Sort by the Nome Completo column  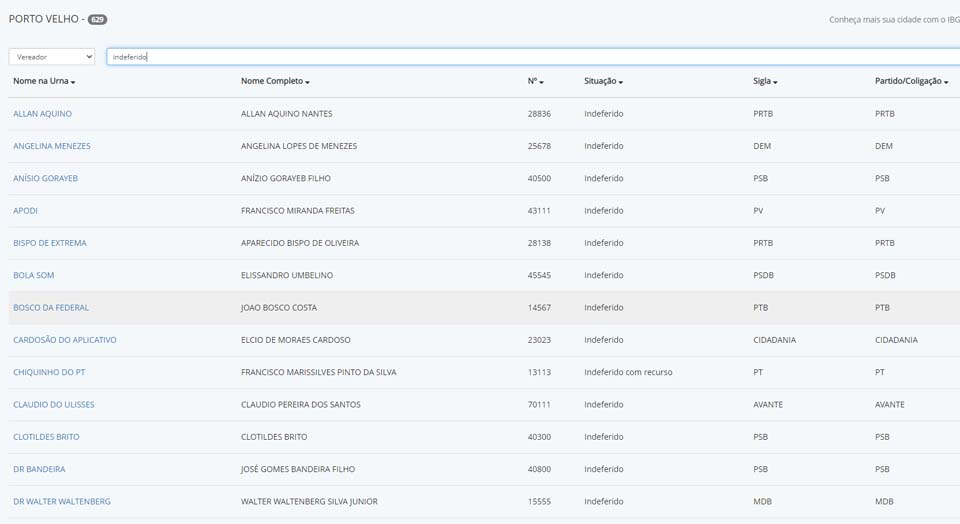[275, 81]
